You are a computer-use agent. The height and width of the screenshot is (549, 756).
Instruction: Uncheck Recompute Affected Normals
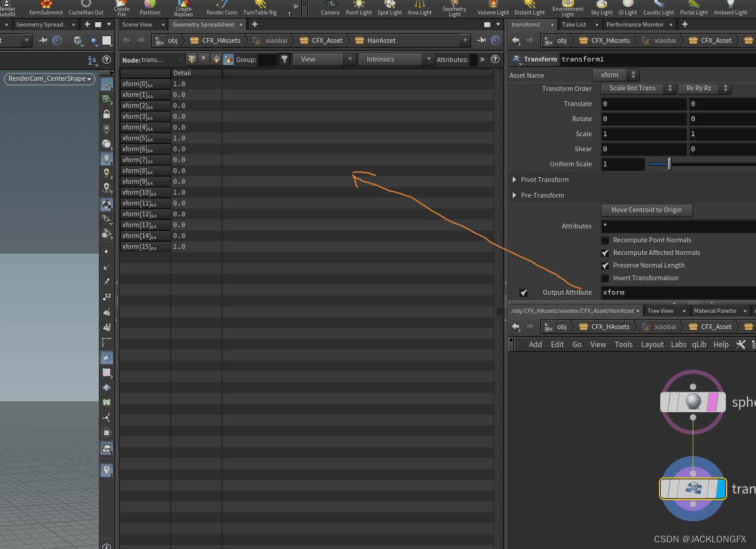(605, 253)
